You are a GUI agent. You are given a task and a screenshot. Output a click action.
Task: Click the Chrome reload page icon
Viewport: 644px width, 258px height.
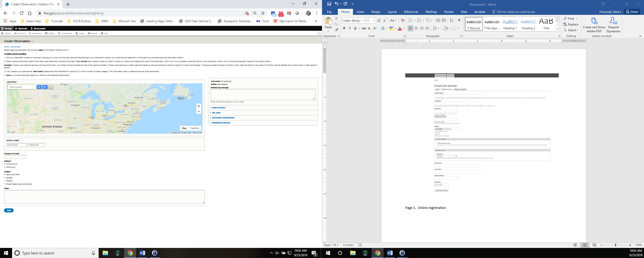[22, 13]
